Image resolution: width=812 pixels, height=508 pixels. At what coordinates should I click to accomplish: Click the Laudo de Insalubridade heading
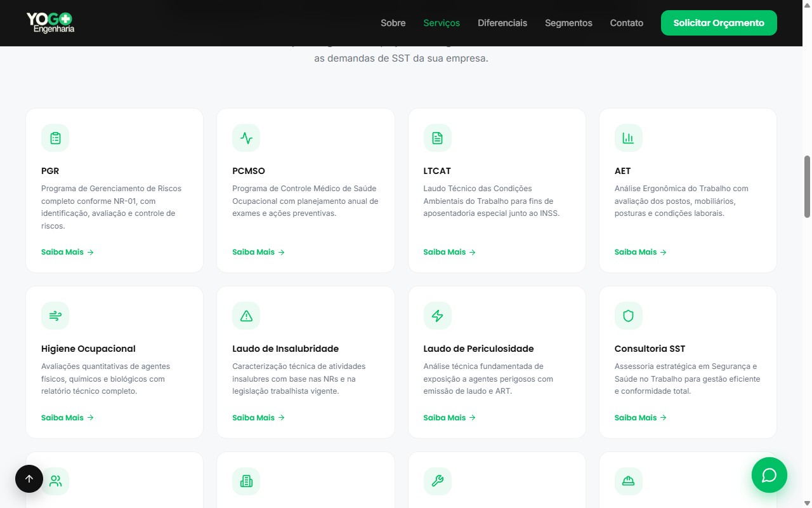point(285,349)
